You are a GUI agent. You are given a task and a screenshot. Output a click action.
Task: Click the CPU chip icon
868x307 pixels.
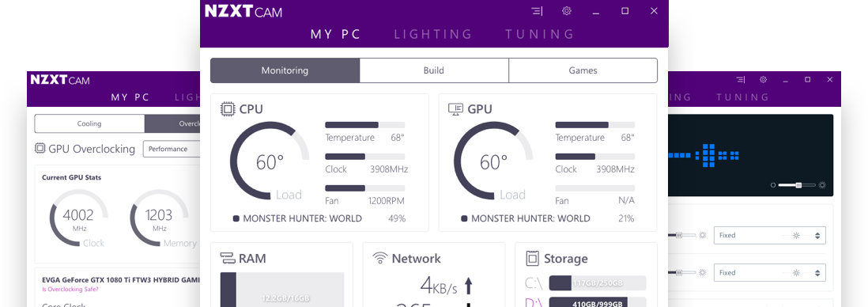(228, 108)
